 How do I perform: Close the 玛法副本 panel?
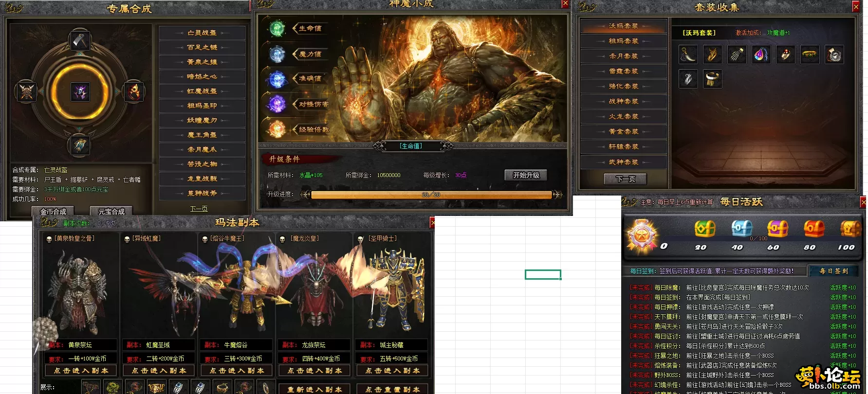[432, 222]
